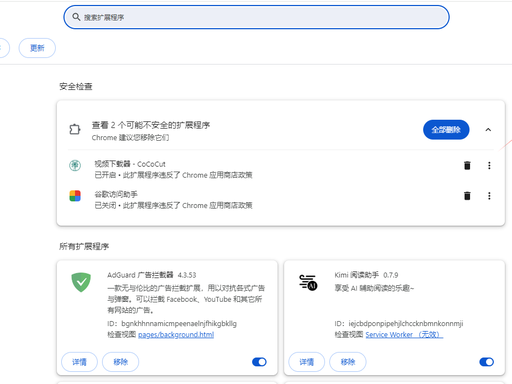The width and height of the screenshot is (512, 384).
Task: Click the Kimi reading assistant icon
Action: click(308, 282)
